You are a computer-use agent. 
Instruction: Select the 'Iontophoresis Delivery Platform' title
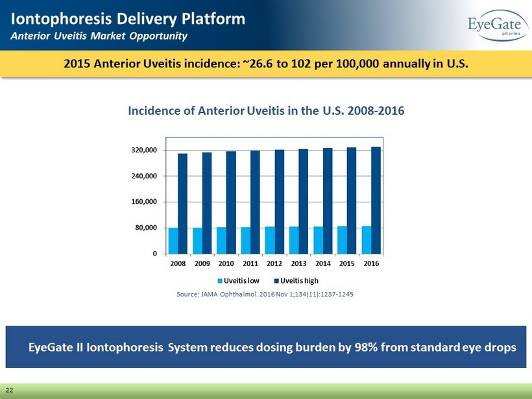tap(128, 19)
